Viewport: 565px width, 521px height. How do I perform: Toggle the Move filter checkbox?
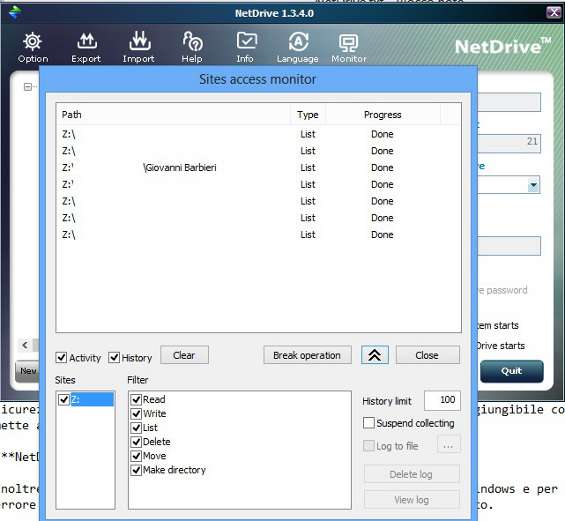tap(136, 456)
